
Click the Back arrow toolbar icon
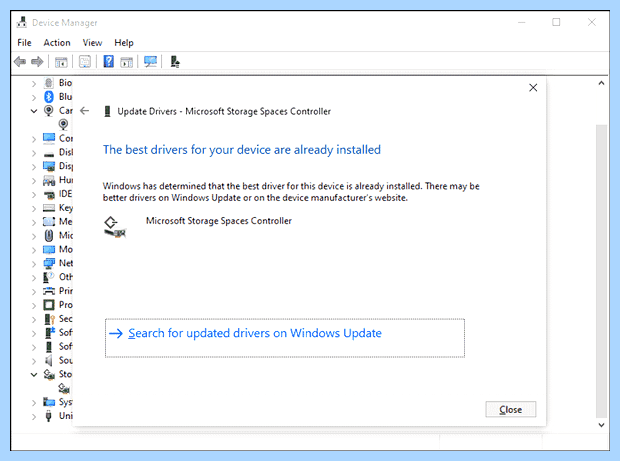(x=20, y=62)
